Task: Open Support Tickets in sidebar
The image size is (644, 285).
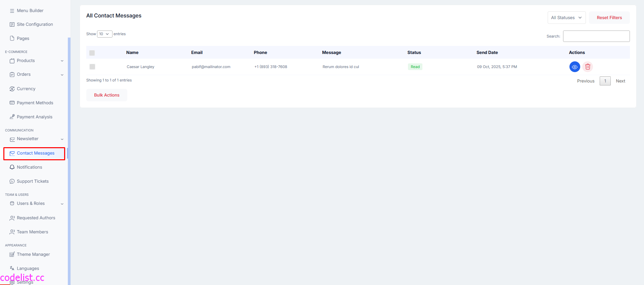Action: pos(33,181)
